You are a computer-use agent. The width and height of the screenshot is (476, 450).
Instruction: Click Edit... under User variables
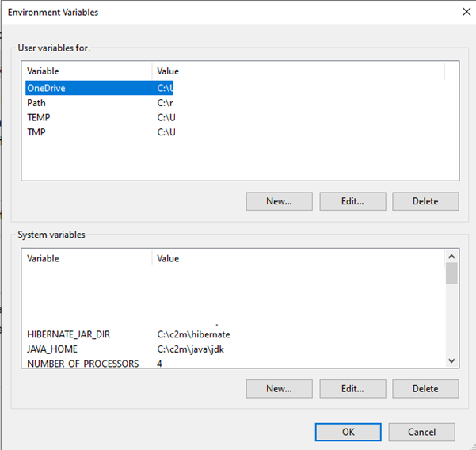pyautogui.click(x=352, y=201)
